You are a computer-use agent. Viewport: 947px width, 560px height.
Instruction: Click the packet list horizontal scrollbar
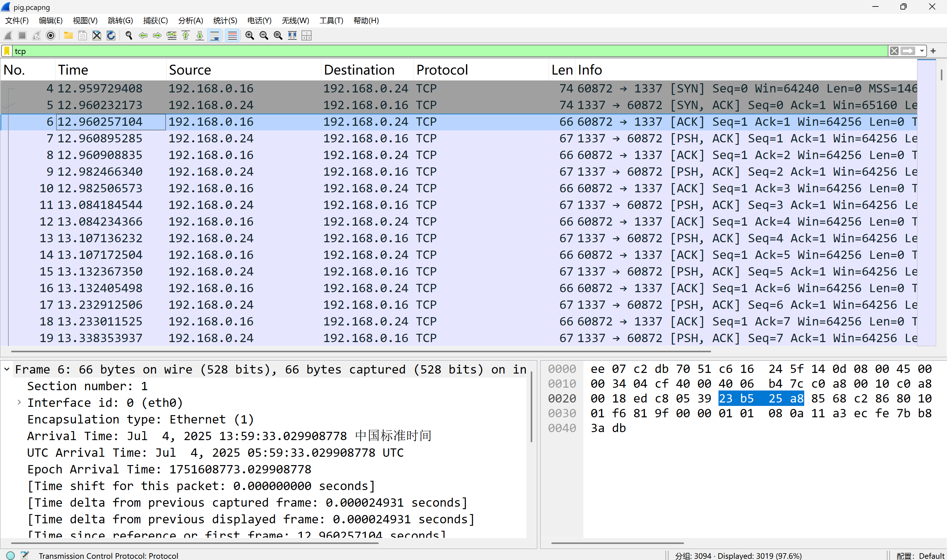pyautogui.click(x=361, y=351)
